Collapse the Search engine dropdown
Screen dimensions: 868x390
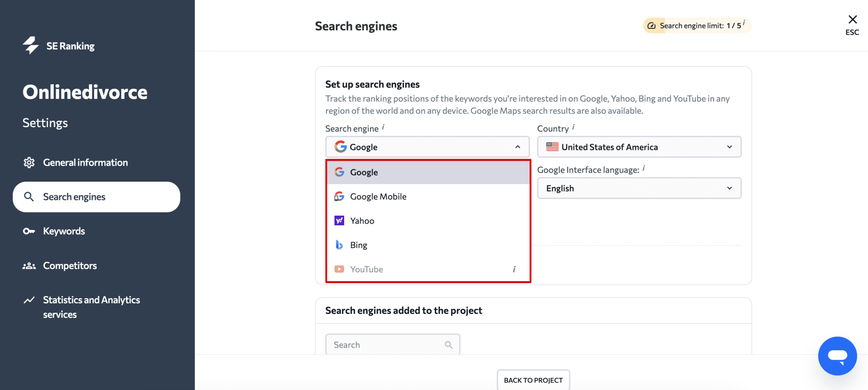click(517, 147)
